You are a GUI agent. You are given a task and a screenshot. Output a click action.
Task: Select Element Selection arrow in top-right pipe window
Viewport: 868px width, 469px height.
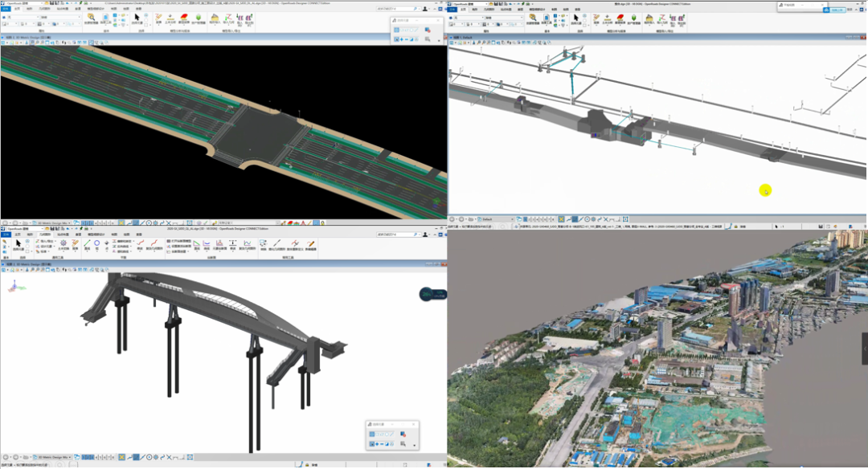(x=576, y=17)
